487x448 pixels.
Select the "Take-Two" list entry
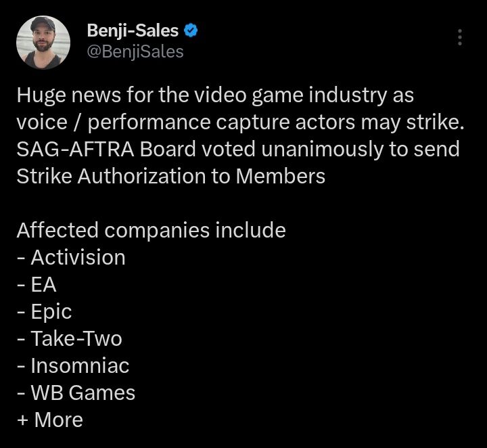pyautogui.click(x=76, y=338)
